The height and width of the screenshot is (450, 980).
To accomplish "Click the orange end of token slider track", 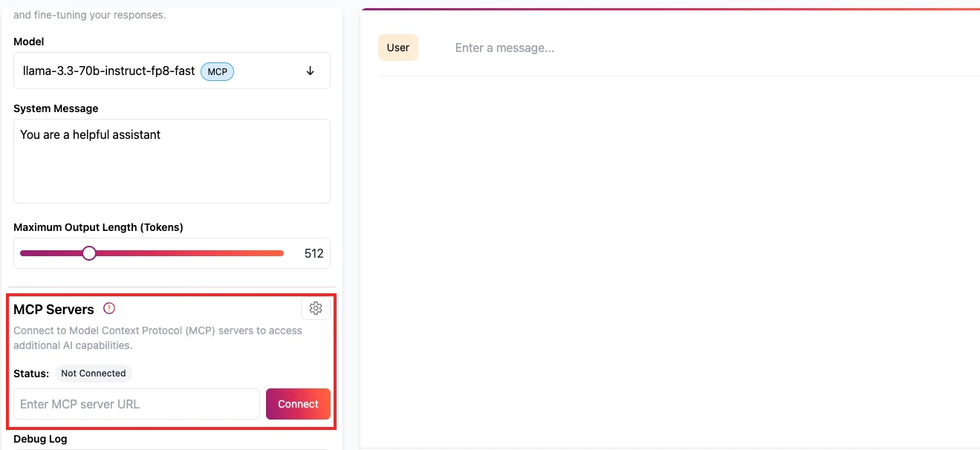I will click(276, 253).
